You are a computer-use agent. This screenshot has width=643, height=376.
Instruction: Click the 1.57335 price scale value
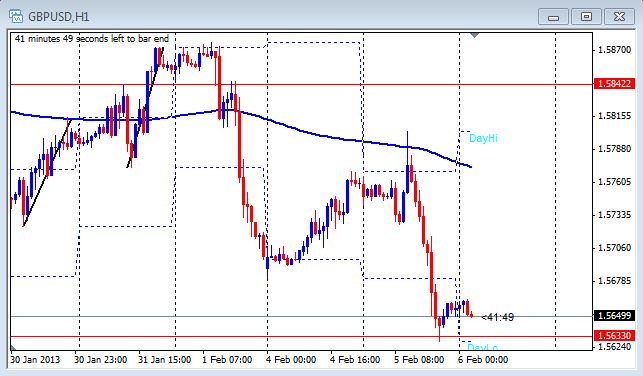[615, 215]
